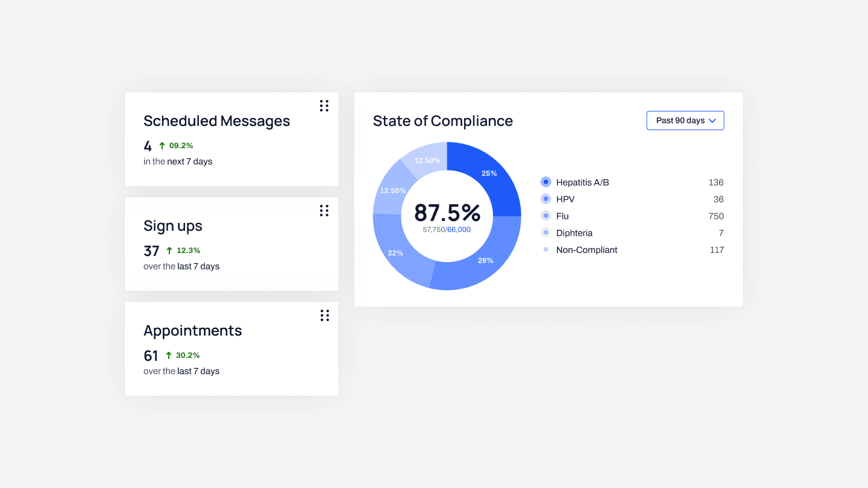Viewport: 868px width, 488px height.
Task: Click the 22% slice of the donut
Action: [x=395, y=253]
